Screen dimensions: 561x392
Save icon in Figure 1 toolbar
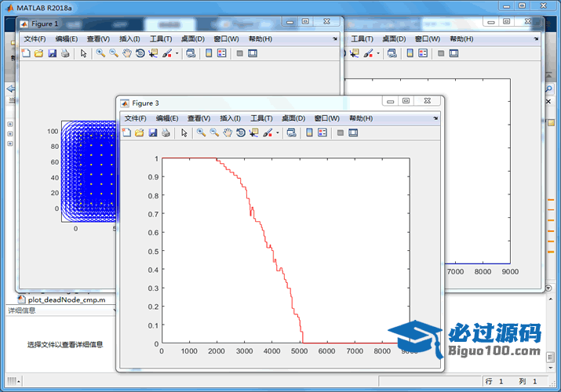53,53
